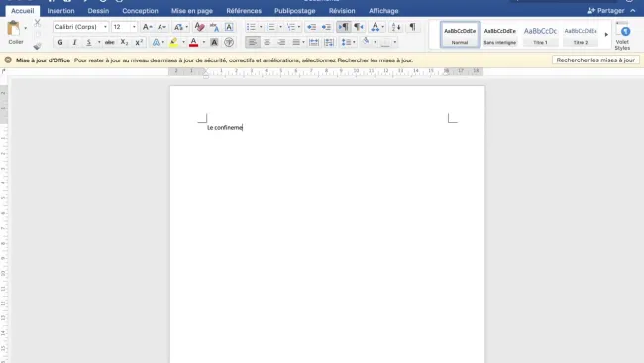Switch to the Insertion tab

tap(60, 11)
